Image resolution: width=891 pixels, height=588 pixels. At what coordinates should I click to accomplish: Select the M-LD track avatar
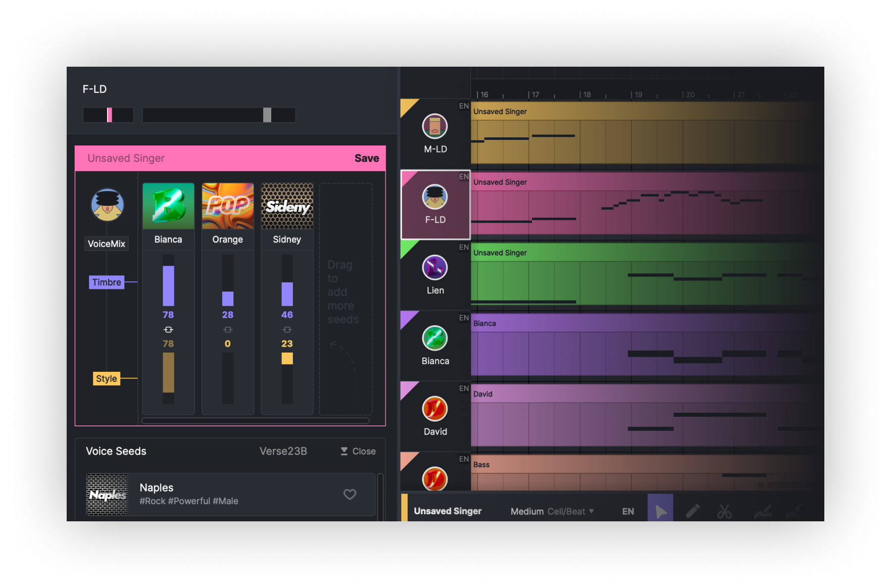[435, 126]
